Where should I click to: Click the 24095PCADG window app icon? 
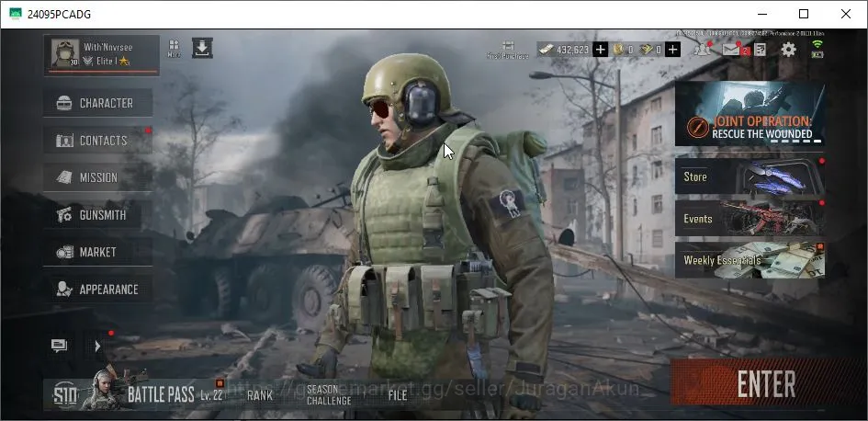16,14
